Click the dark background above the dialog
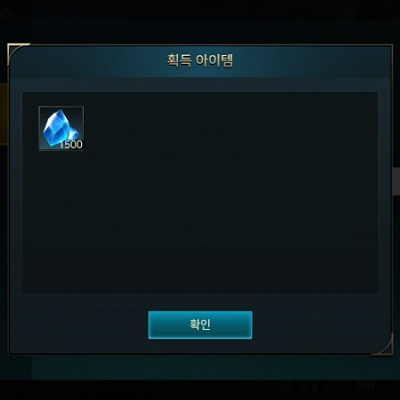 pyautogui.click(x=200, y=30)
